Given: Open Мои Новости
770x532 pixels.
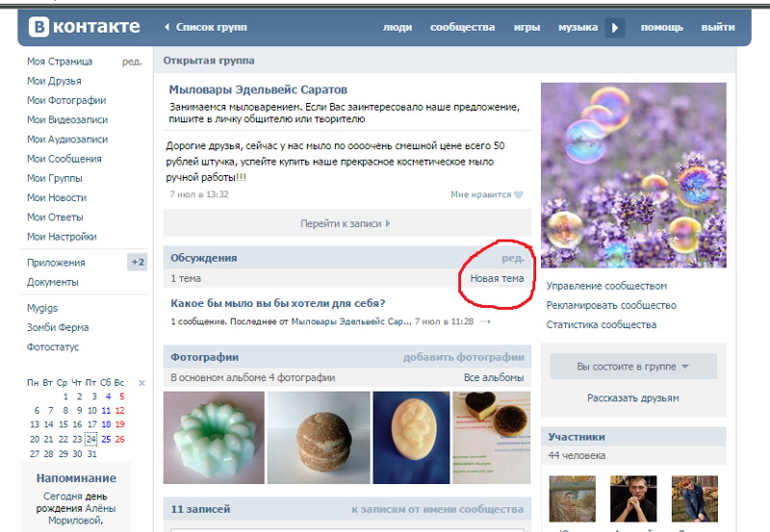Looking at the screenshot, I should (x=57, y=198).
